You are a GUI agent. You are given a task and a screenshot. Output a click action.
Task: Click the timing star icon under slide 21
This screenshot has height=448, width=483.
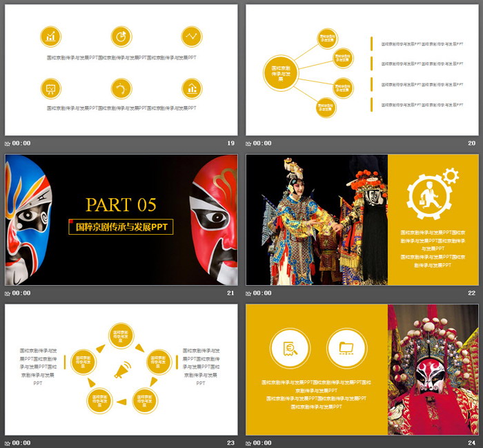pyautogui.click(x=8, y=293)
